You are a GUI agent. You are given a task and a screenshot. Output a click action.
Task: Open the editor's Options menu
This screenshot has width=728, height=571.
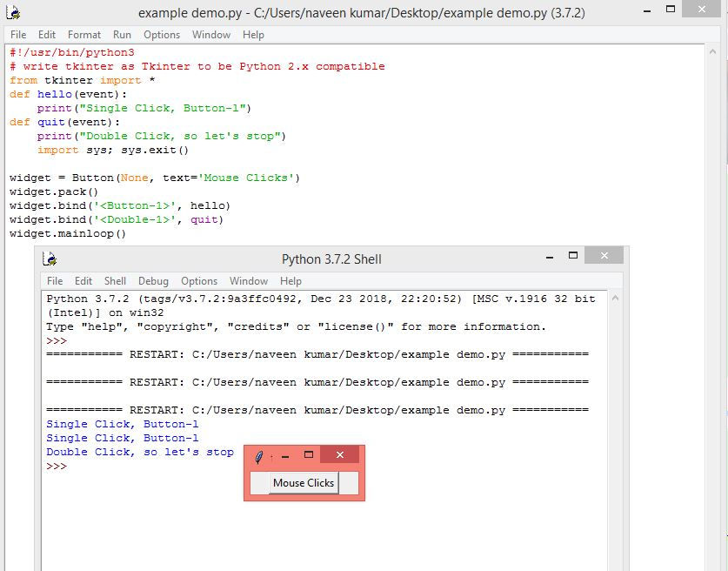(162, 35)
